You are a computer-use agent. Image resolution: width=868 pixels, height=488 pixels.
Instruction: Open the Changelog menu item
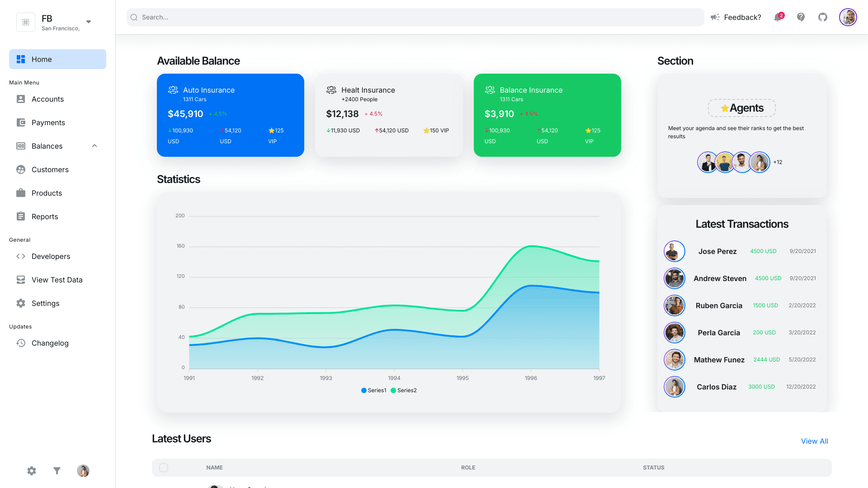[50, 343]
